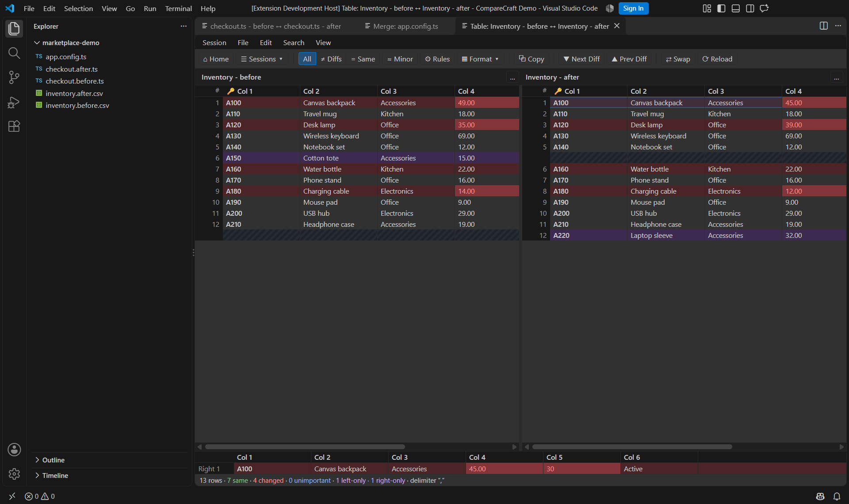The image size is (849, 504).
Task: Show only Diffs rows filter
Action: point(331,59)
